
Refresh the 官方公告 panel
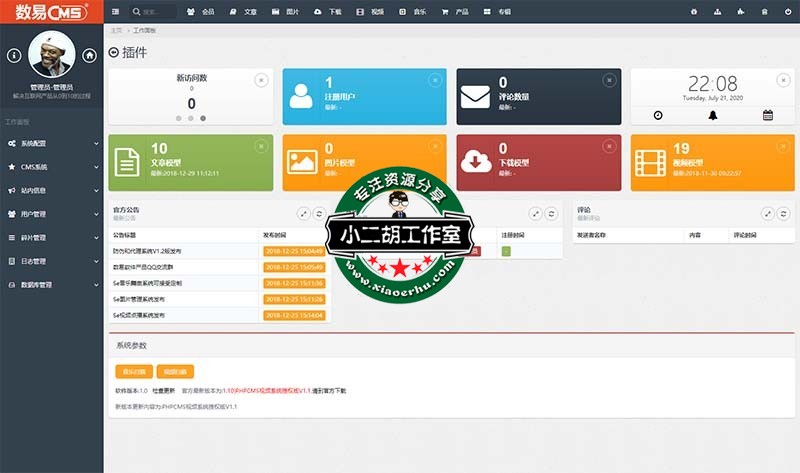coord(319,213)
